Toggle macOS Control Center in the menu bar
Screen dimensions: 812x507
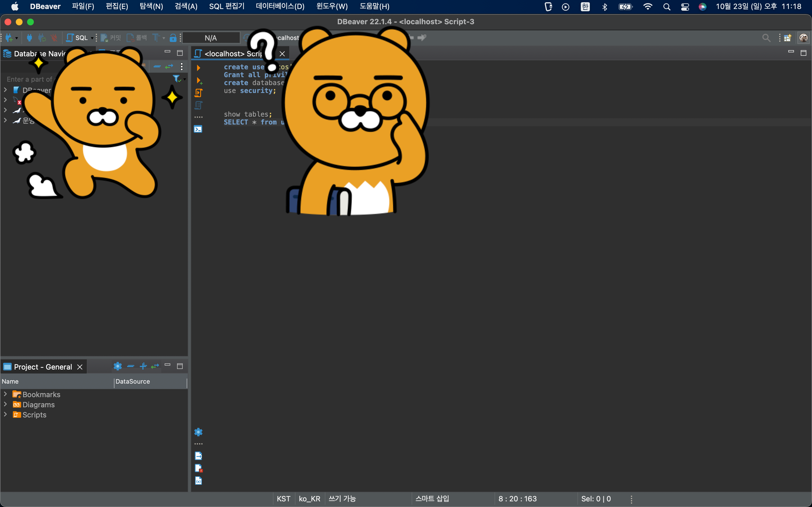pos(685,7)
